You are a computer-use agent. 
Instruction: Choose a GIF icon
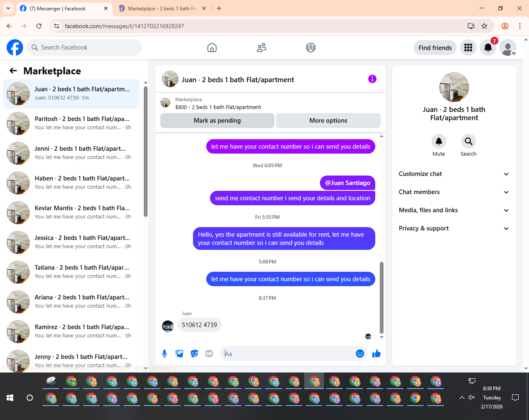click(x=209, y=354)
